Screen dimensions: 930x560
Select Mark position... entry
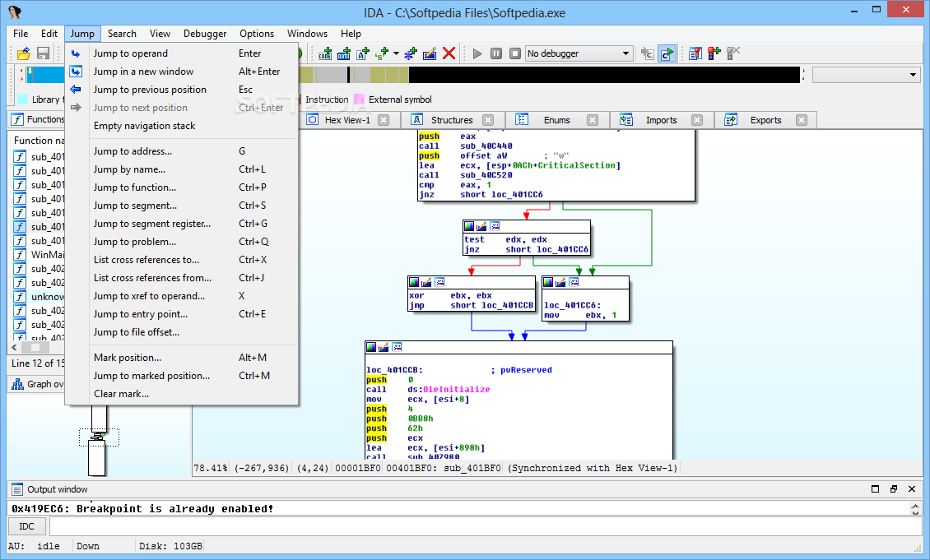(x=182, y=358)
